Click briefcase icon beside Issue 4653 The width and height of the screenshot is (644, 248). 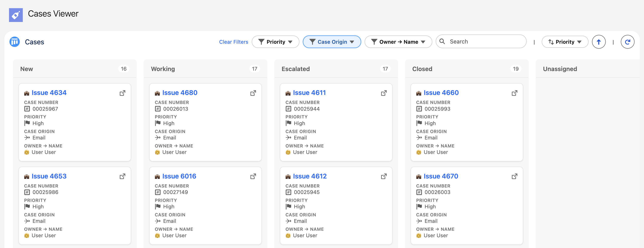pyautogui.click(x=27, y=177)
